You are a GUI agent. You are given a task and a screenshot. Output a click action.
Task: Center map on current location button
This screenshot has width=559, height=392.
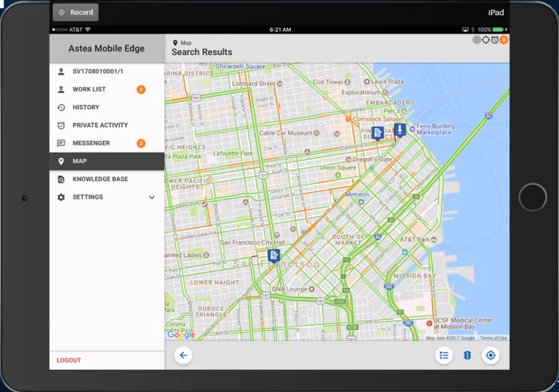(491, 355)
